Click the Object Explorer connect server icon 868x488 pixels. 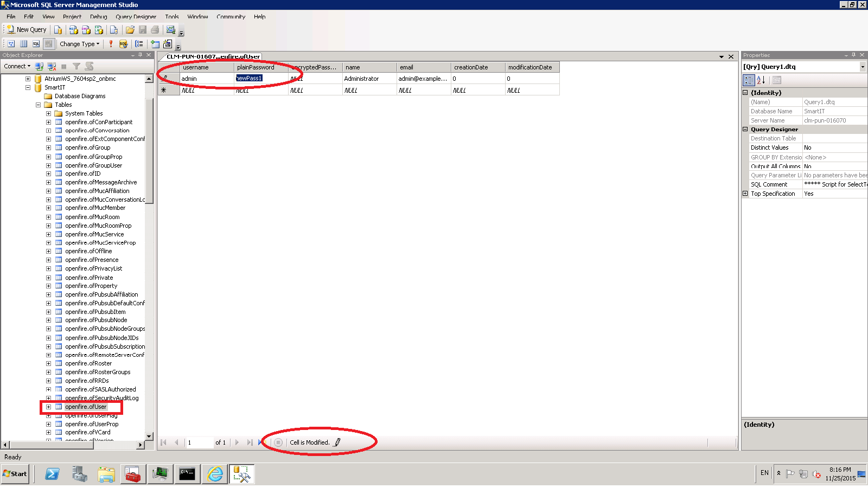pos(39,66)
